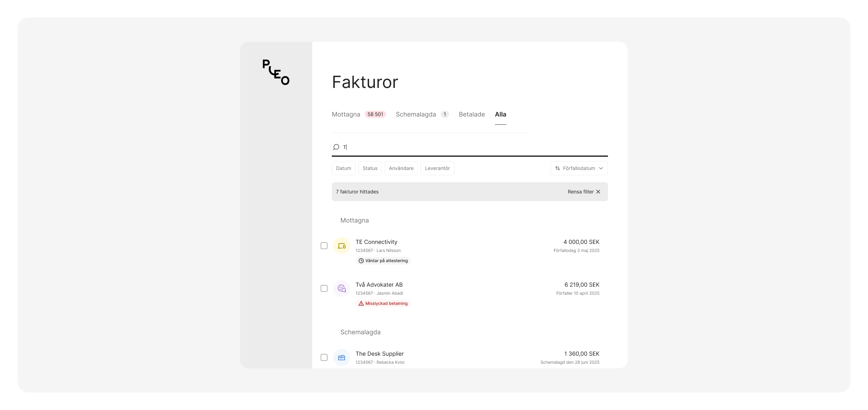This screenshot has height=410, width=868.
Task: Click the warning icon next to Misslyckad betalning
Action: pyautogui.click(x=361, y=303)
